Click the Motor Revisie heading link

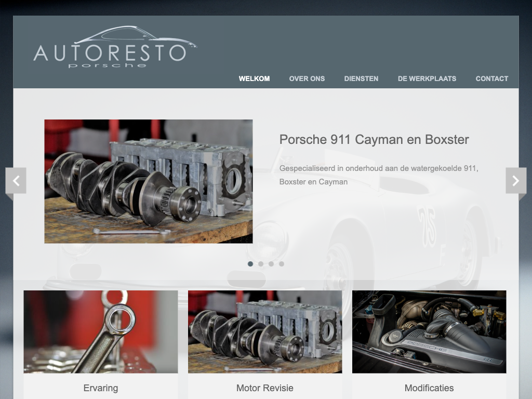coord(265,388)
